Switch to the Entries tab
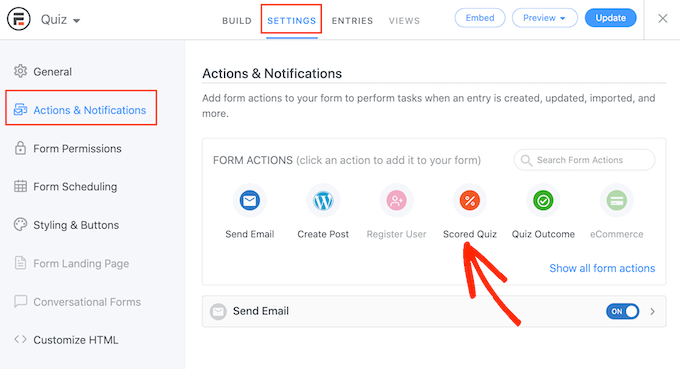 (x=352, y=21)
